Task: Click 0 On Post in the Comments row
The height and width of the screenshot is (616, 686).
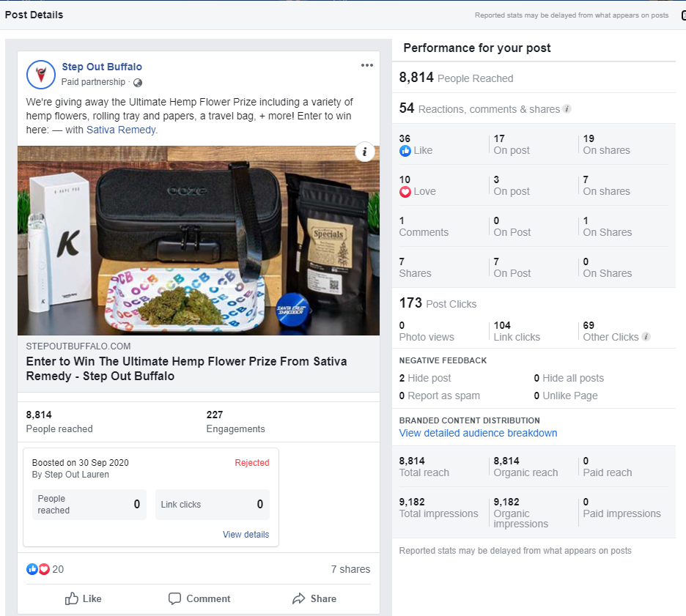Action: [x=512, y=227]
